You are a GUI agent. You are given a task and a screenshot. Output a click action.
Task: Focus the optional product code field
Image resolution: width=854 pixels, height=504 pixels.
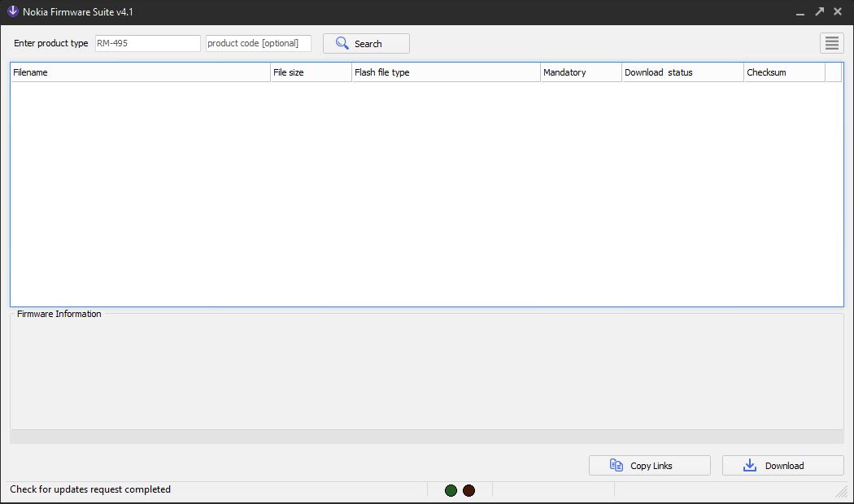point(258,44)
